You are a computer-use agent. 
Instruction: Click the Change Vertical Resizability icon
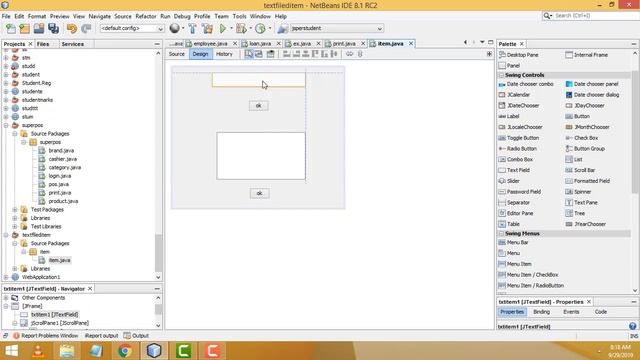(x=360, y=54)
